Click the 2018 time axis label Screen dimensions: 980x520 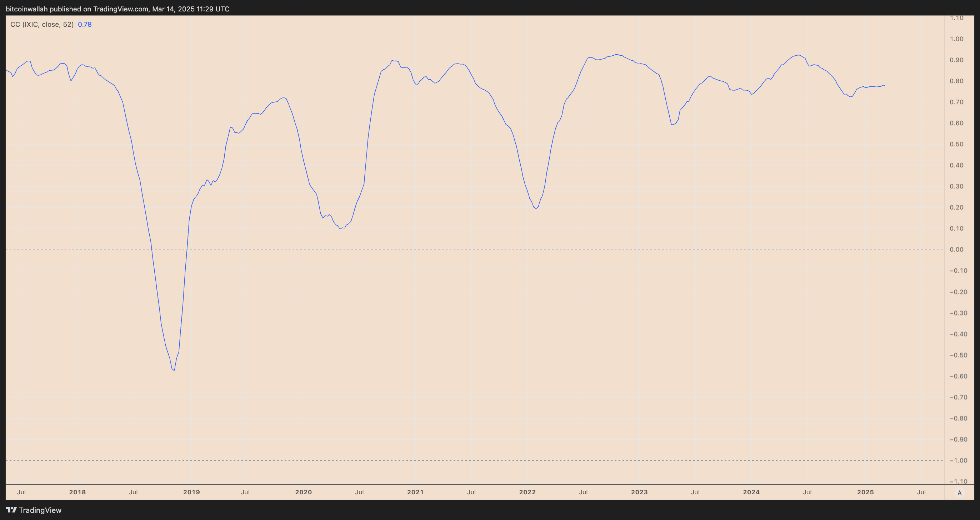click(x=77, y=492)
